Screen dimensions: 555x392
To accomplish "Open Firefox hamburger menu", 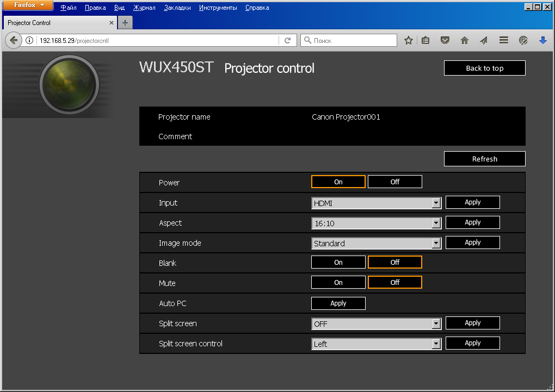I will [504, 40].
